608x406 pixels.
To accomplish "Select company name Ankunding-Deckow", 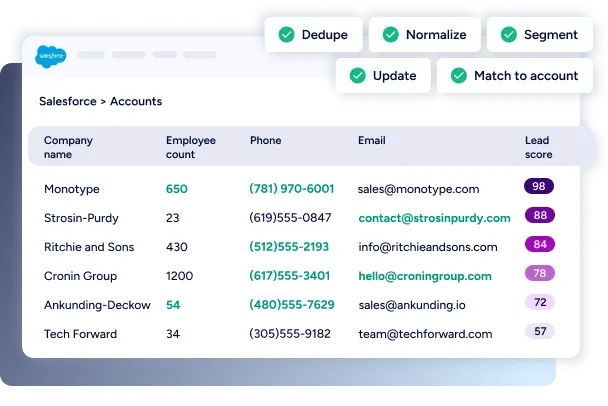I will pos(97,305).
